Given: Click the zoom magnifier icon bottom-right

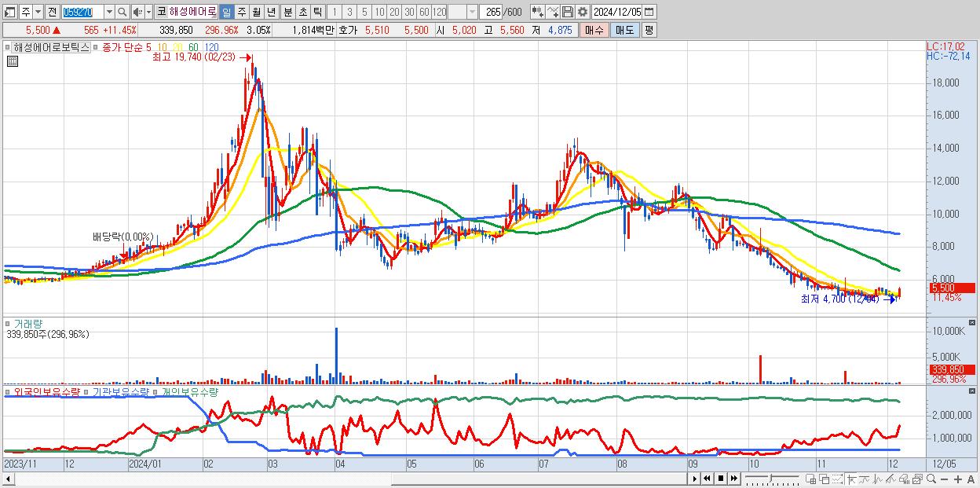Looking at the screenshot, I should (931, 479).
